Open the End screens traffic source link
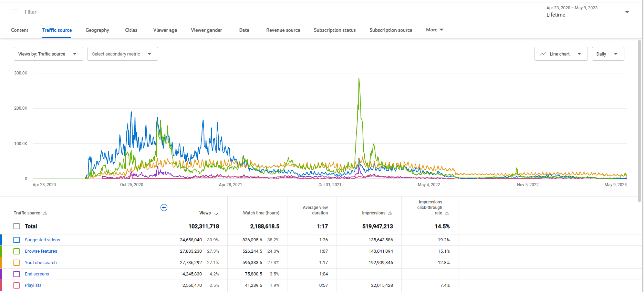The image size is (644, 292). (37, 274)
